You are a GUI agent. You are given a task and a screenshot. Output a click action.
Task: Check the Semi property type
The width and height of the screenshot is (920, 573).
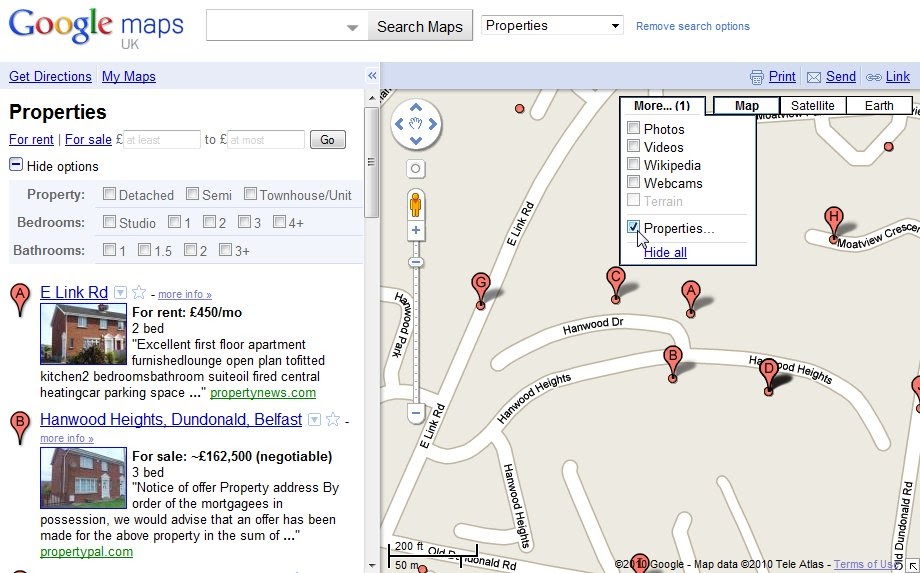[x=192, y=194]
